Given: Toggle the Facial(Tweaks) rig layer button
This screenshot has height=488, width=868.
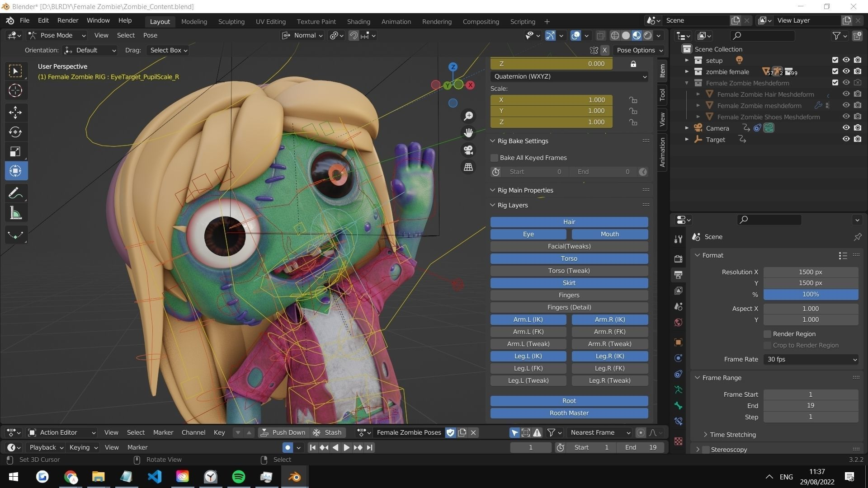Looking at the screenshot, I should click(569, 246).
